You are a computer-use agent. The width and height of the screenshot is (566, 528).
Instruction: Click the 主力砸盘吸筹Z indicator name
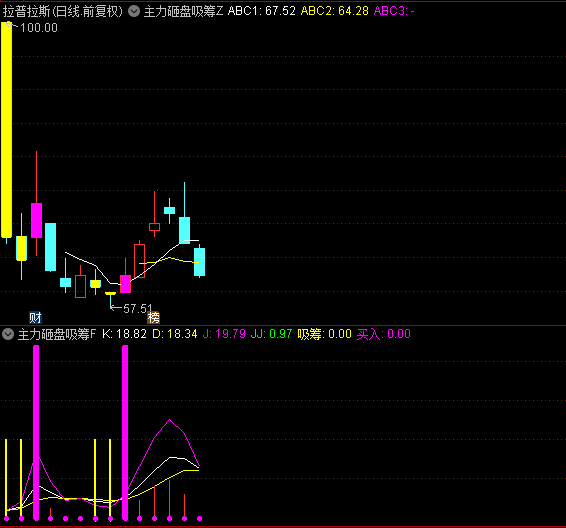point(184,12)
